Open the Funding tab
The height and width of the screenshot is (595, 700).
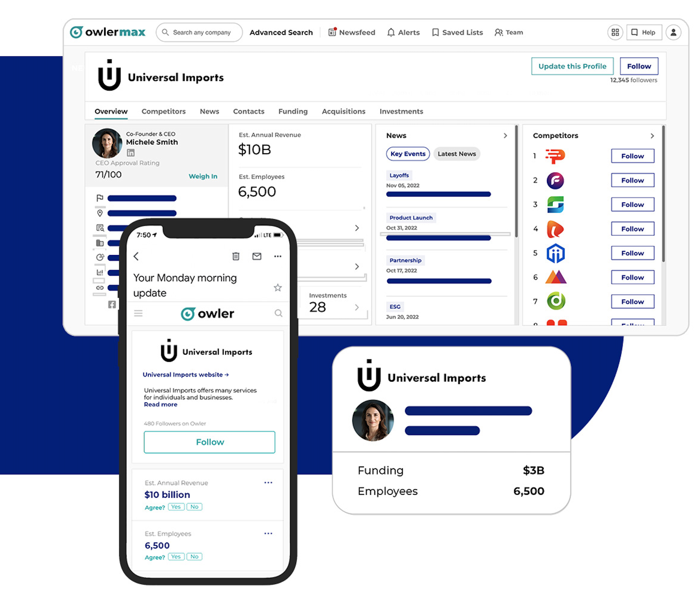[293, 111]
